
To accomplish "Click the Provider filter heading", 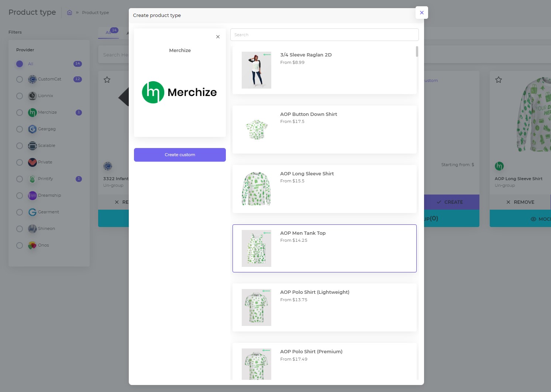I will tap(25, 50).
